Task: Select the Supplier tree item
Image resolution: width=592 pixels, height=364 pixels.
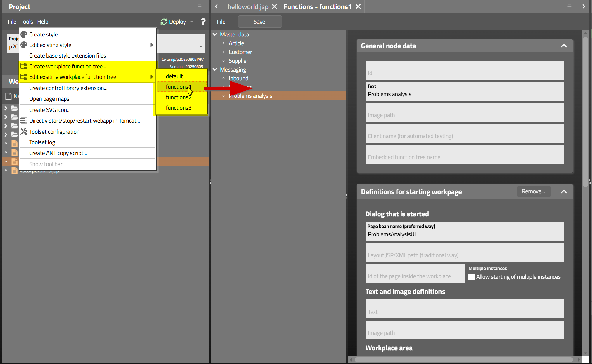Action: pyautogui.click(x=238, y=61)
